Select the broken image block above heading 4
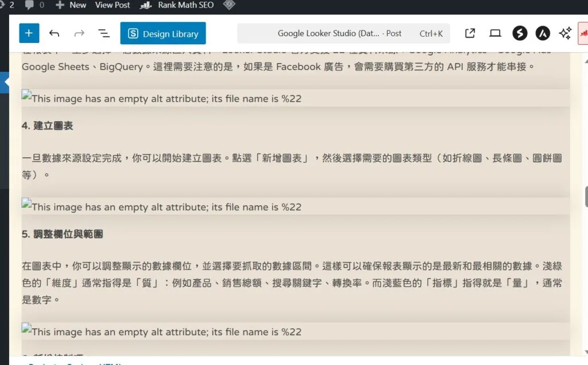The image size is (588, 365). (x=296, y=98)
